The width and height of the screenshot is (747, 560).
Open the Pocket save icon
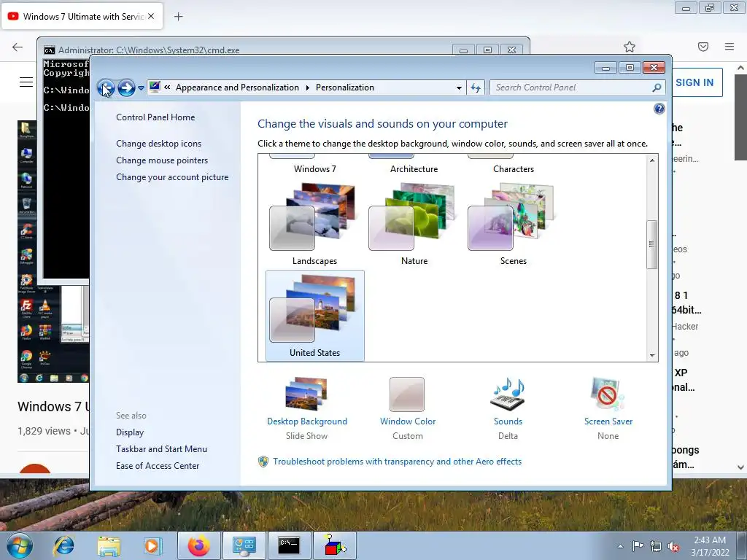pos(703,47)
